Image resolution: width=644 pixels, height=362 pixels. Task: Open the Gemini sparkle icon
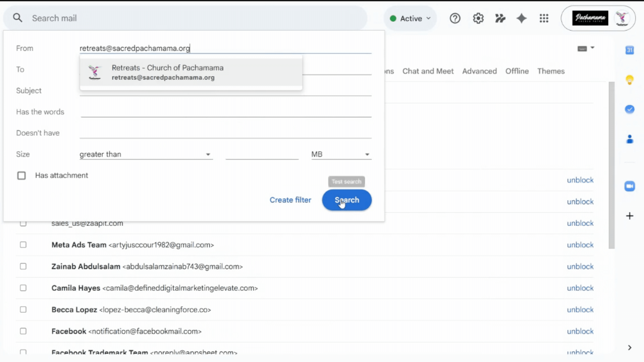coord(522,18)
